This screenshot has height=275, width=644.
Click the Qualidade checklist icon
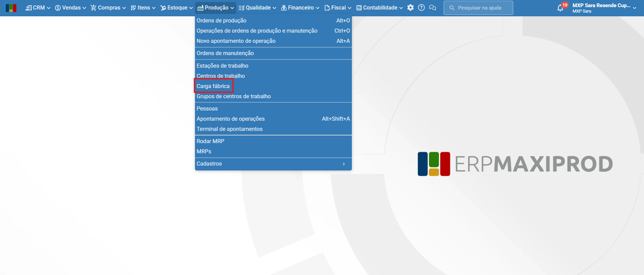[241, 8]
